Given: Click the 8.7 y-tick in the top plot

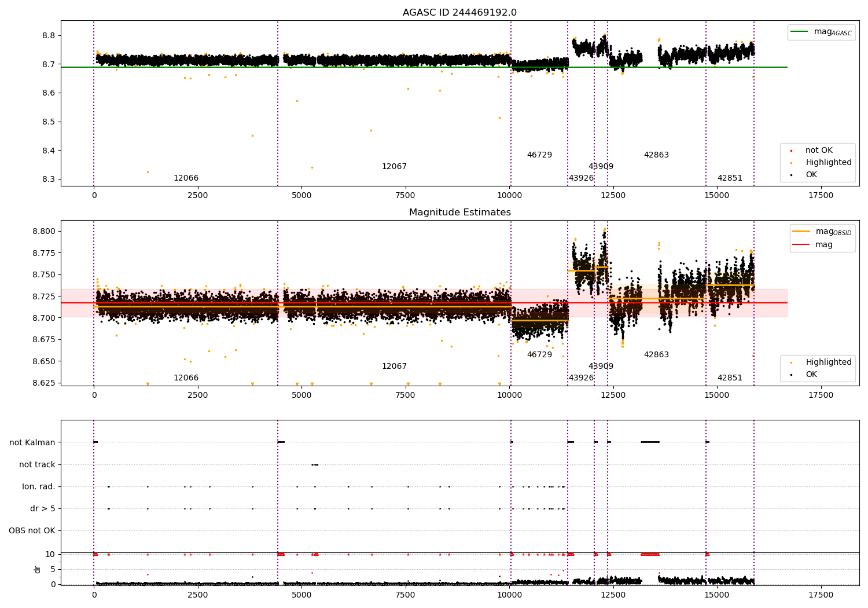Looking at the screenshot, I should tap(49, 64).
